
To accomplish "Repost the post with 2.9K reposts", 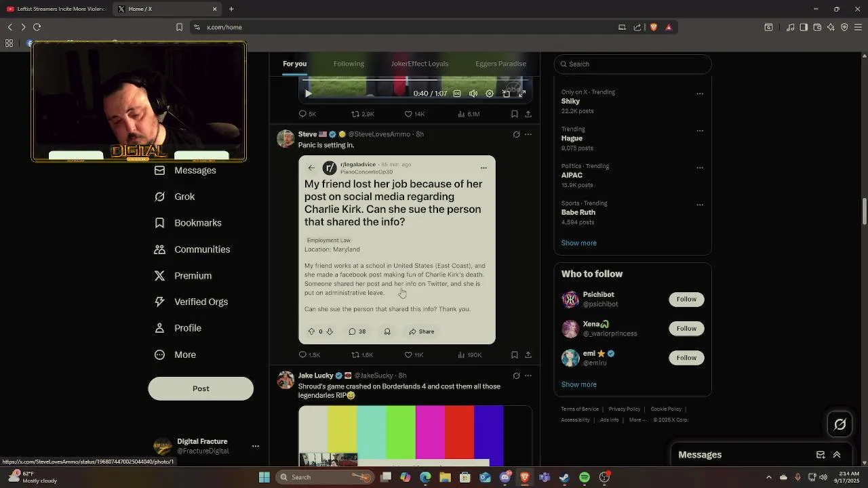I will [363, 114].
